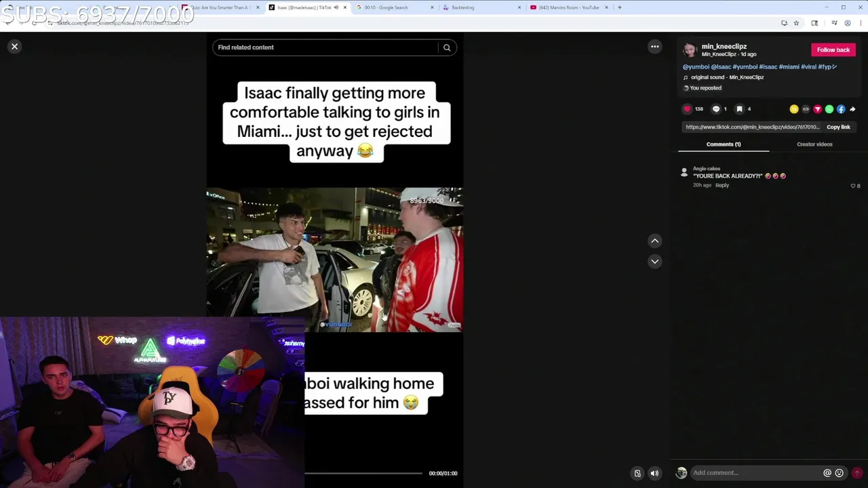
Task: Click the @yurnboi mention
Action: [x=696, y=67]
